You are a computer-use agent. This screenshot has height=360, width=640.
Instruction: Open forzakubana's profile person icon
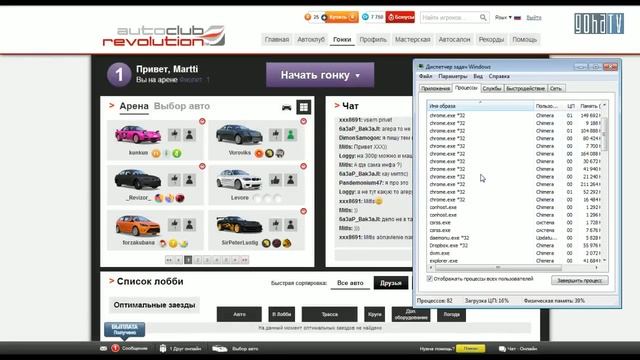pos(189,224)
